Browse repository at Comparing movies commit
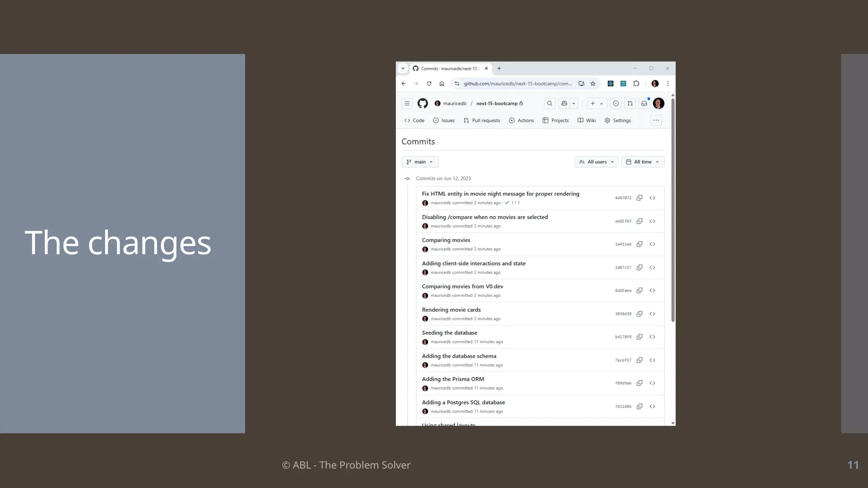The image size is (868, 488). 652,244
